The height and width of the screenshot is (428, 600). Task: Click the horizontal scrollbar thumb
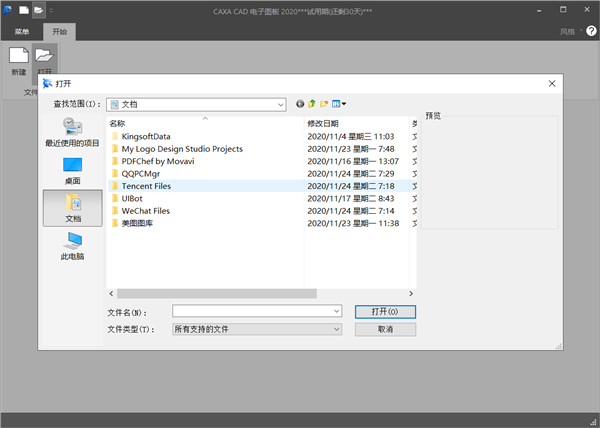(x=217, y=294)
